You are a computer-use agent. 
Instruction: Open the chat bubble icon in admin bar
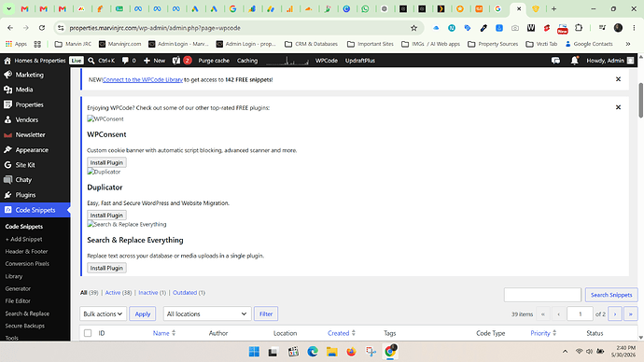[x=555, y=61]
